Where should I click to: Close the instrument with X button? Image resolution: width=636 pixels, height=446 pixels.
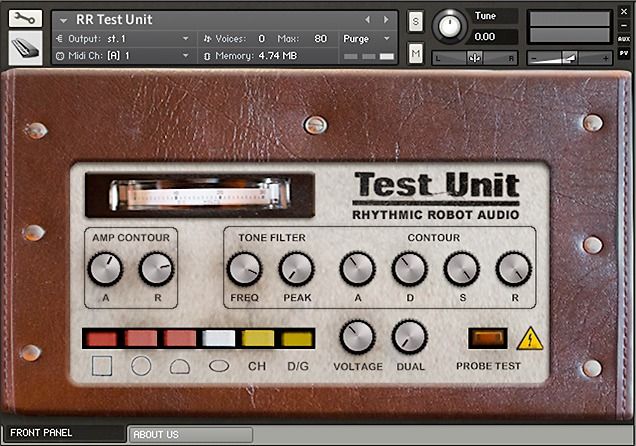(624, 12)
